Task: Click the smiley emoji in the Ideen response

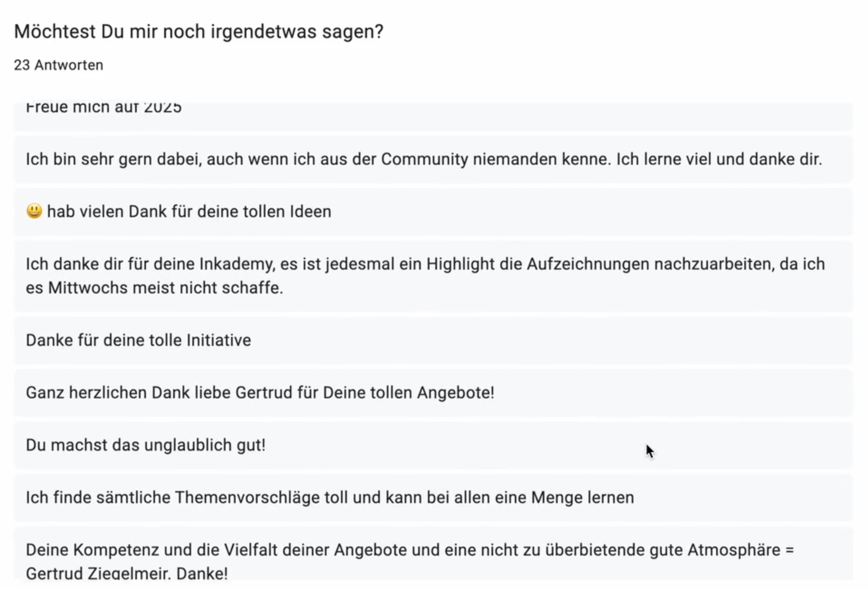Action: coord(34,211)
